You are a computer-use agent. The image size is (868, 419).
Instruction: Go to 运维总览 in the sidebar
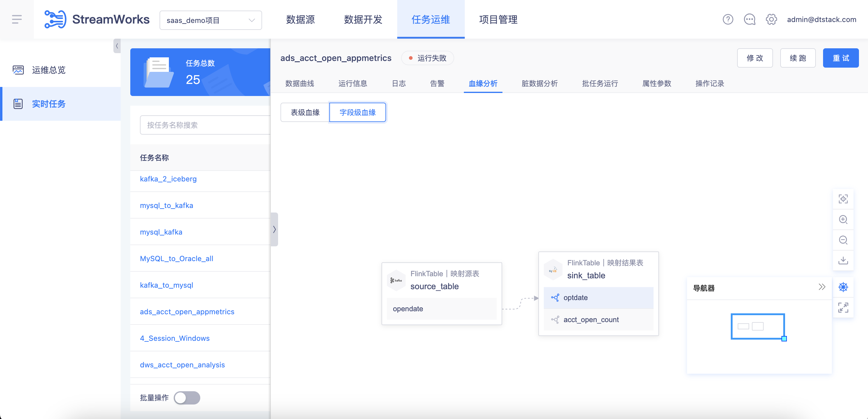(60, 70)
